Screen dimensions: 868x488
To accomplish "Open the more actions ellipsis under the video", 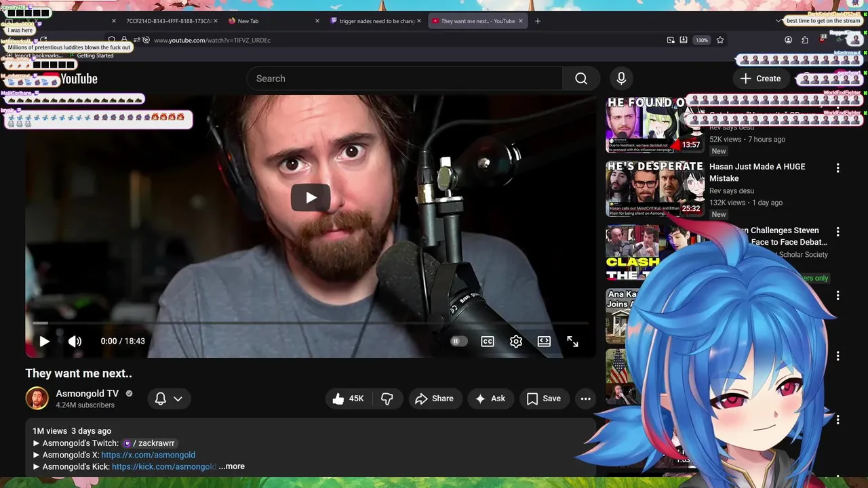I will 585,399.
